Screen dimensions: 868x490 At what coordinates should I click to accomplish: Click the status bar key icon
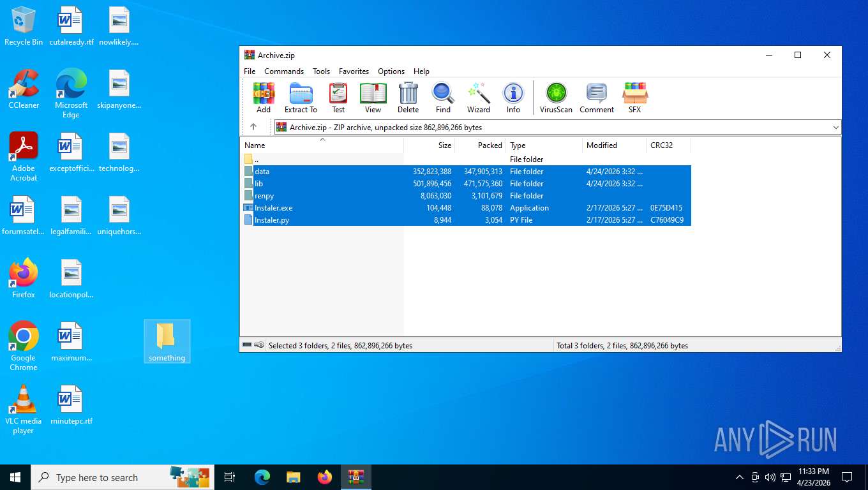click(x=258, y=345)
